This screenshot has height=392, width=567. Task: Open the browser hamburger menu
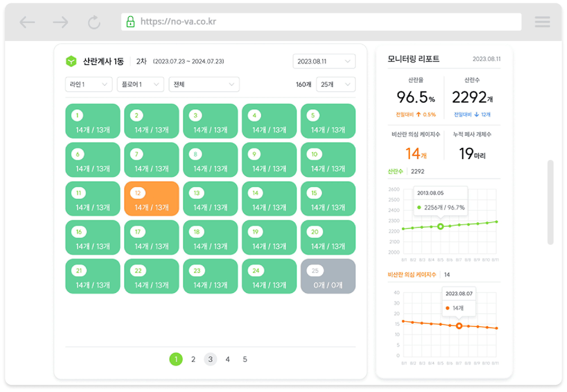tap(542, 22)
